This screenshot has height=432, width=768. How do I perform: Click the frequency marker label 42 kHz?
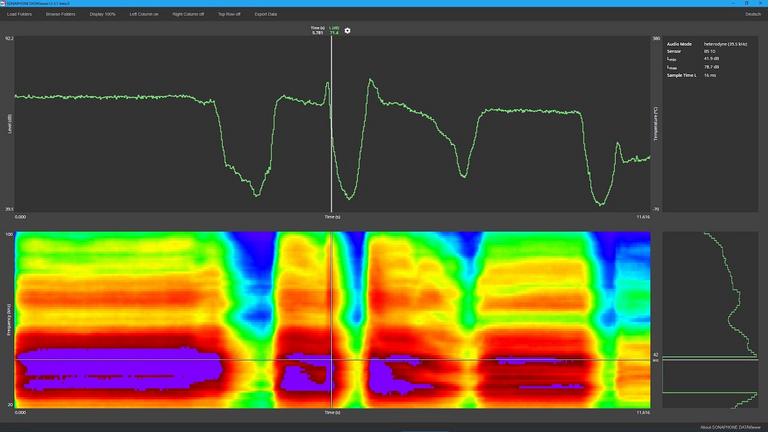click(x=656, y=355)
